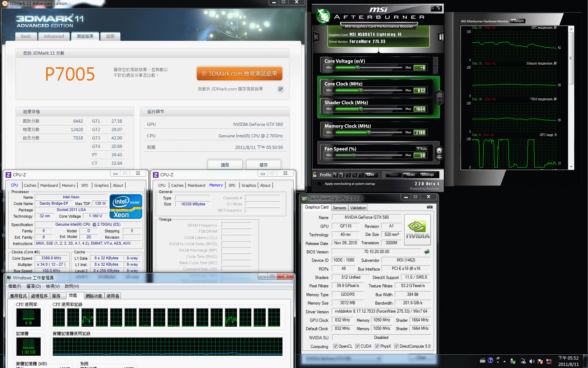
Task: Open the SPD tab in the CPU-Z Memory window
Action: pos(232,185)
